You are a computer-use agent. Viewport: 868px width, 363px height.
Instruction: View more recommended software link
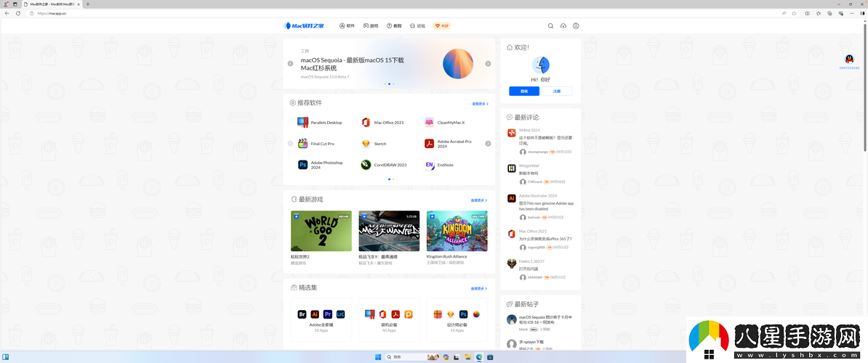point(480,103)
